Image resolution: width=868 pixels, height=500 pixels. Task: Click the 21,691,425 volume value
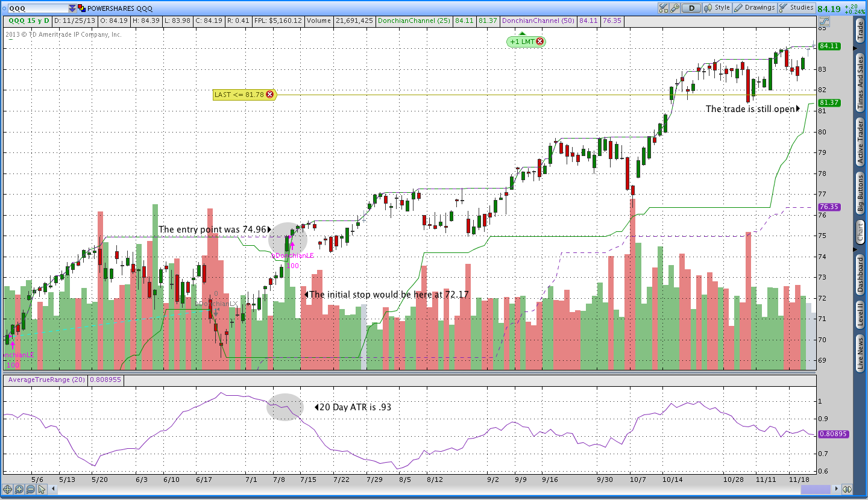click(354, 20)
